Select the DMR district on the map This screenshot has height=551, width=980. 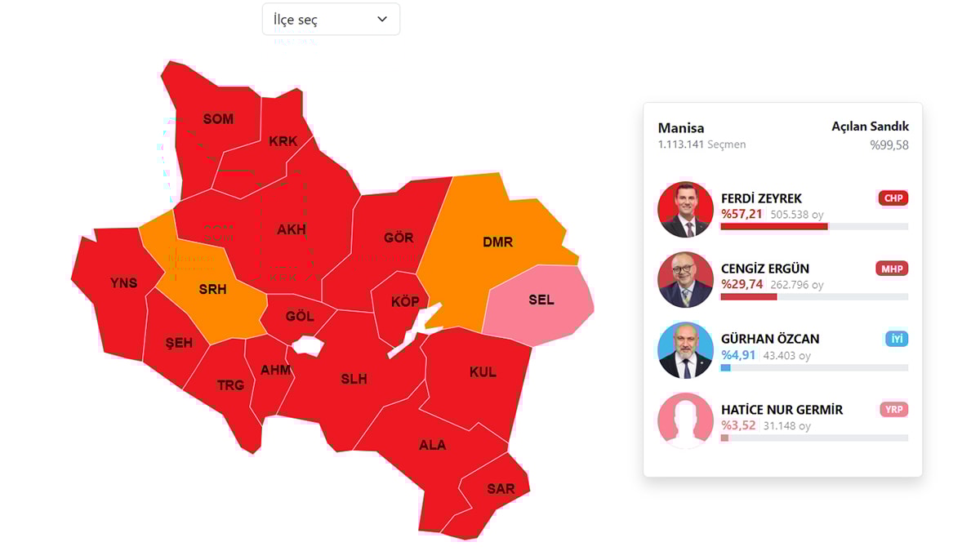pyautogui.click(x=498, y=242)
